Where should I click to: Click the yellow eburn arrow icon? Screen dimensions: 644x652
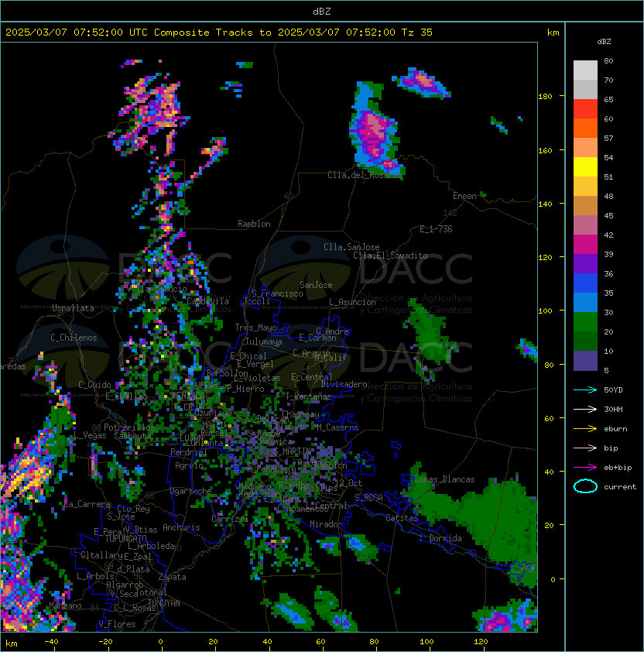pyautogui.click(x=585, y=429)
